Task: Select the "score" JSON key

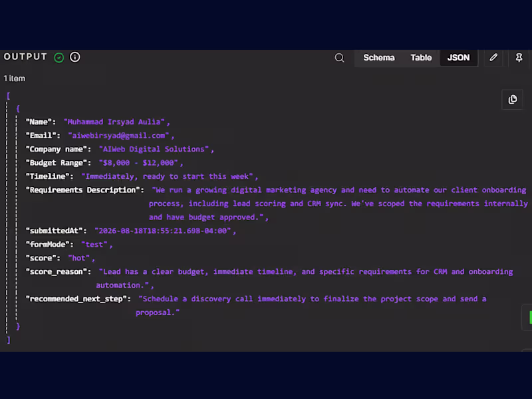Action: (41, 258)
